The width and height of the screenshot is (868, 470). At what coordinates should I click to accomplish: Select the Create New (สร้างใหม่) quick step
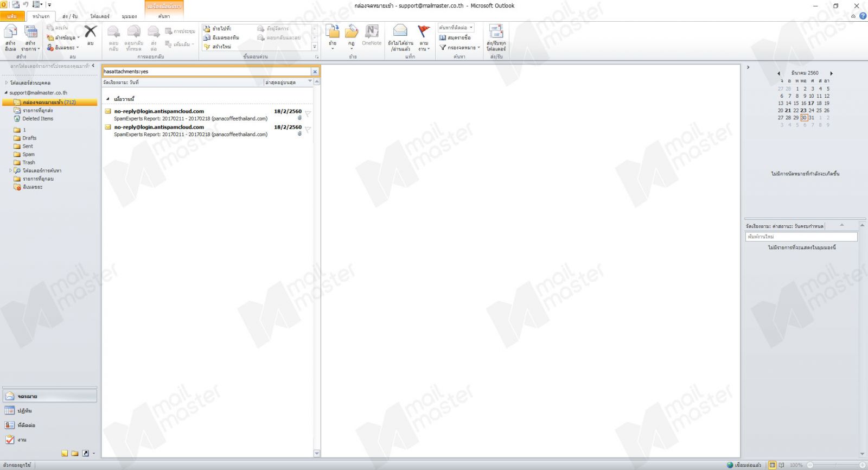(x=218, y=47)
